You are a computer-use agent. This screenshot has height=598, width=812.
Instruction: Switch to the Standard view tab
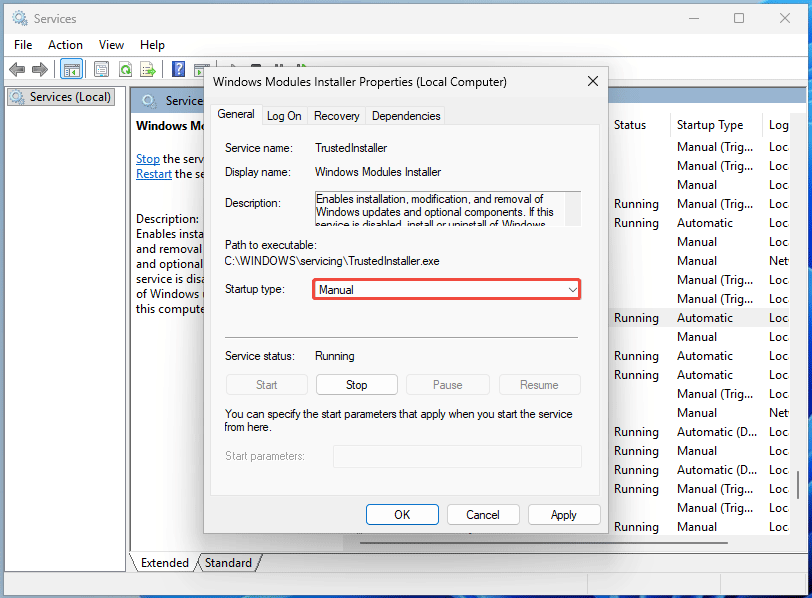click(228, 562)
